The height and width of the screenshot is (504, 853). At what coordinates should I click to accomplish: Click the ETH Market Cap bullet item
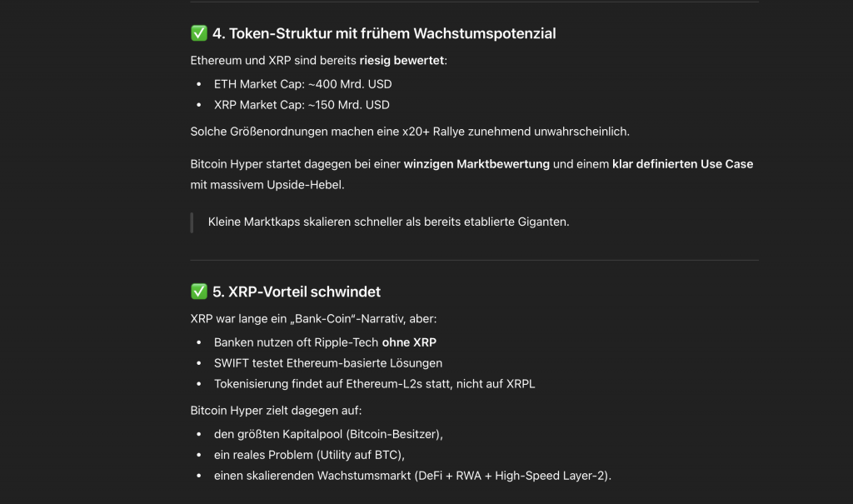pos(302,83)
